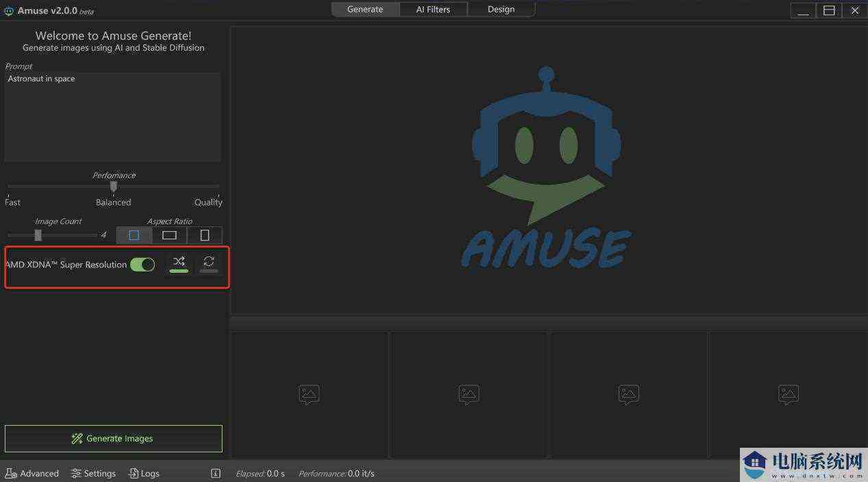Image resolution: width=868 pixels, height=482 pixels.
Task: Select the portrait aspect ratio icon
Action: point(205,235)
